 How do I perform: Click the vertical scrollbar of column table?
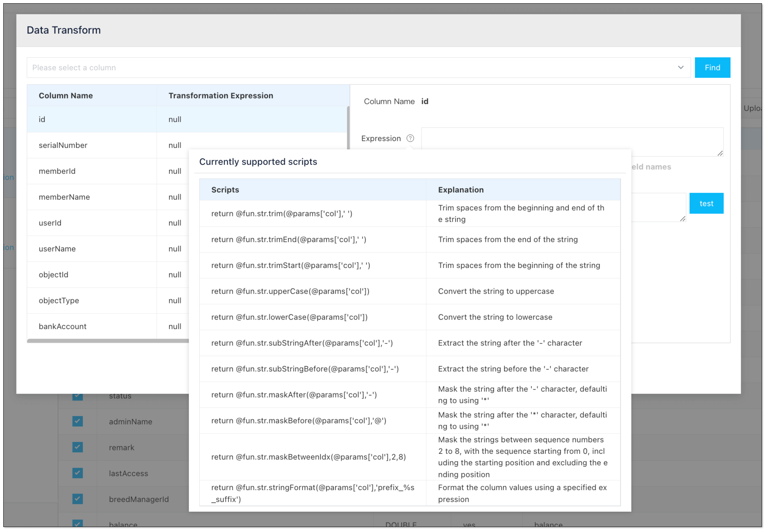click(348, 127)
